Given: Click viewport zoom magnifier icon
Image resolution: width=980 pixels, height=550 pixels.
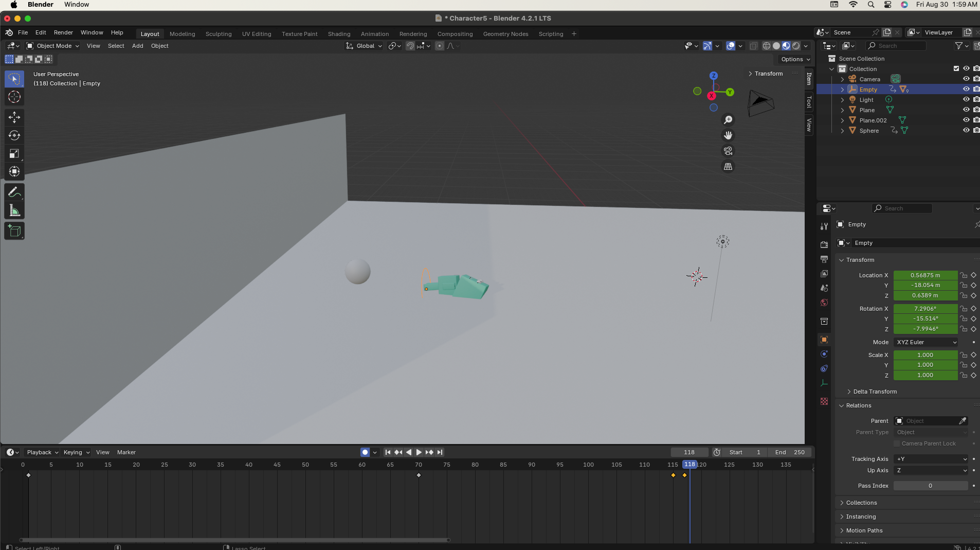Looking at the screenshot, I should point(728,120).
